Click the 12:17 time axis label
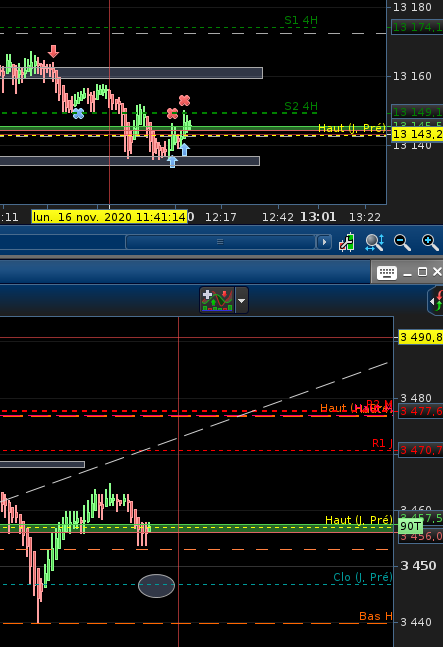Screen dimensions: 443x647 221,217
